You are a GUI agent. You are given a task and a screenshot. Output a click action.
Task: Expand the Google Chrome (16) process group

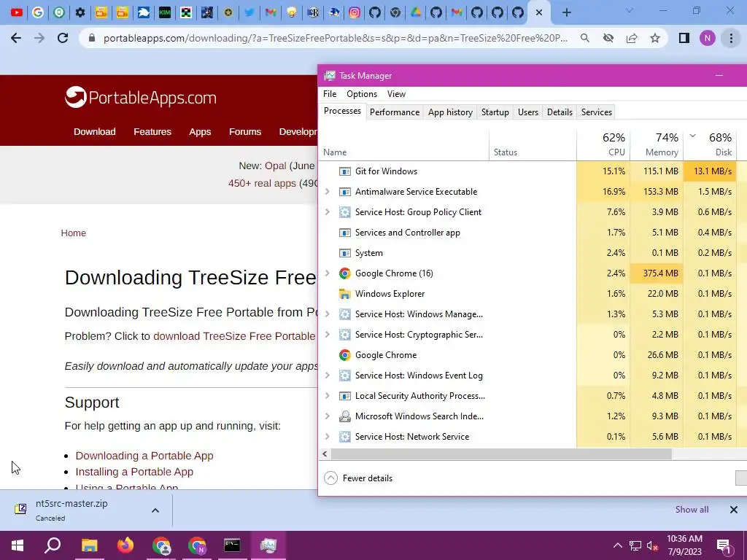[x=328, y=273]
